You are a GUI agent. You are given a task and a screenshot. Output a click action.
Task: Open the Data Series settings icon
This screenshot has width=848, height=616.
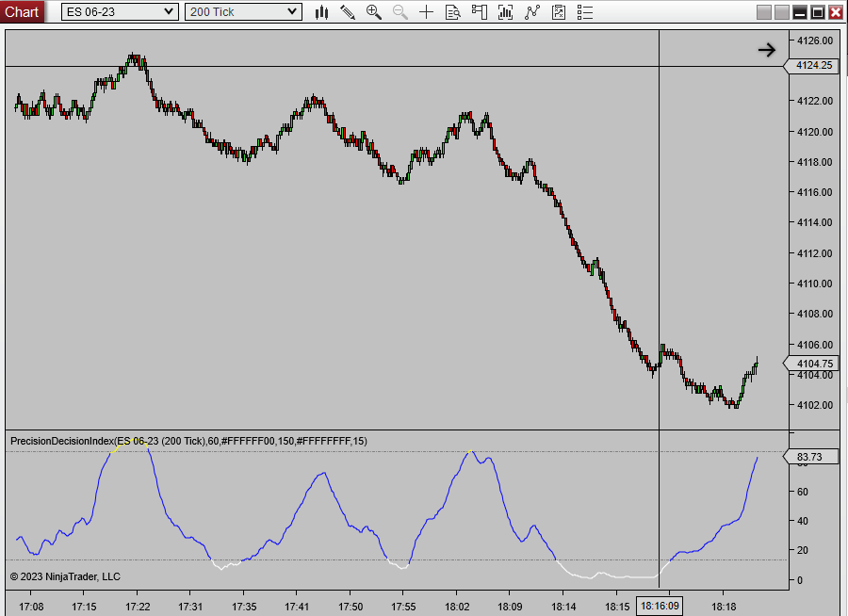click(x=506, y=12)
